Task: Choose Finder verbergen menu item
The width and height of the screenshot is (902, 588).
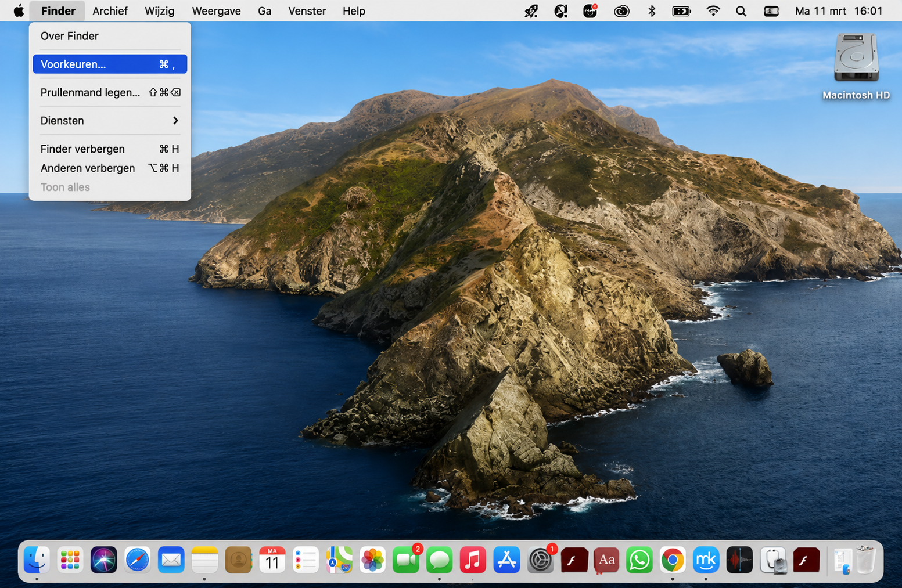Action: (110, 149)
